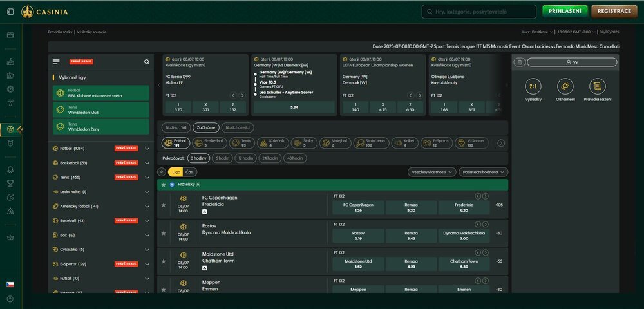Click the game search input field
Screen dimensions: 644x309
479,12
